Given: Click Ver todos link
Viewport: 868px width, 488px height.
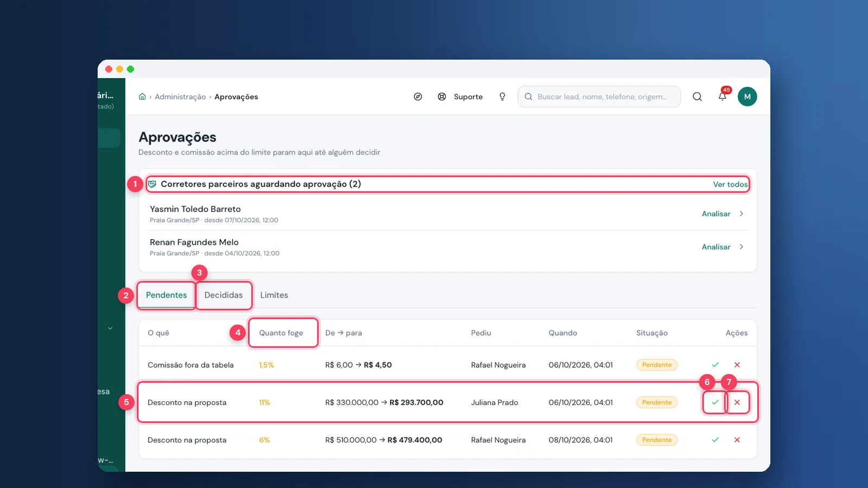Looking at the screenshot, I should [x=730, y=184].
